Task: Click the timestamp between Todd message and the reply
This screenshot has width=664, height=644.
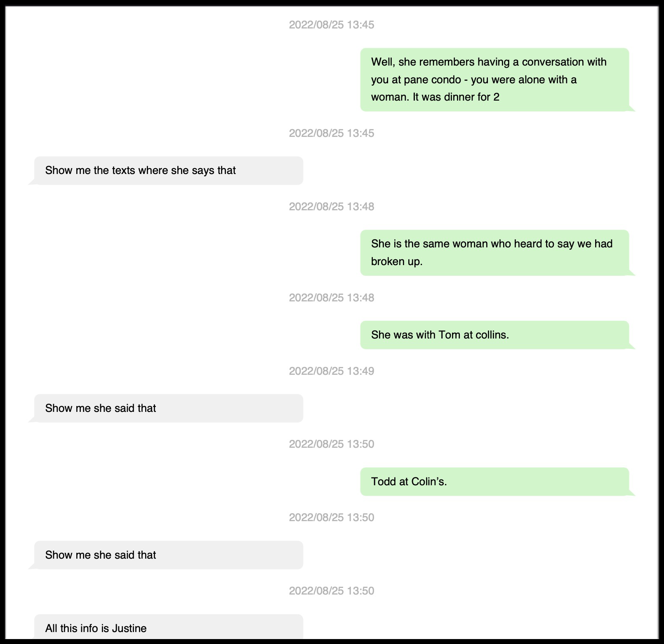Action: tap(332, 517)
